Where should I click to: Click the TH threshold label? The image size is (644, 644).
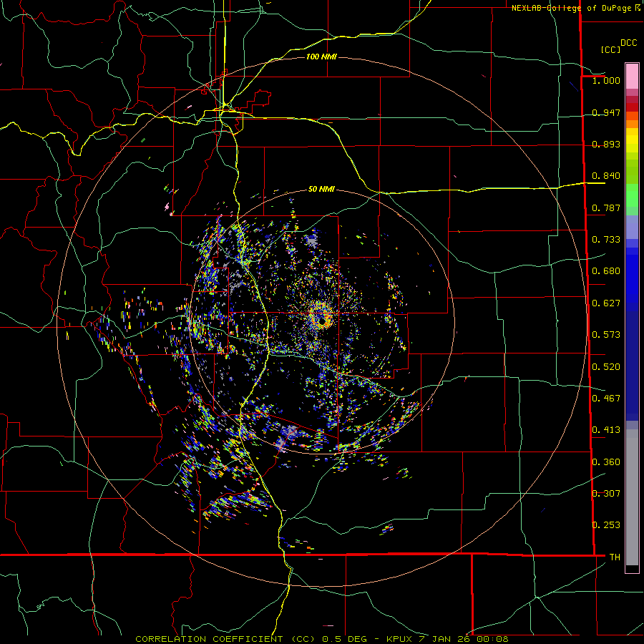point(615,557)
